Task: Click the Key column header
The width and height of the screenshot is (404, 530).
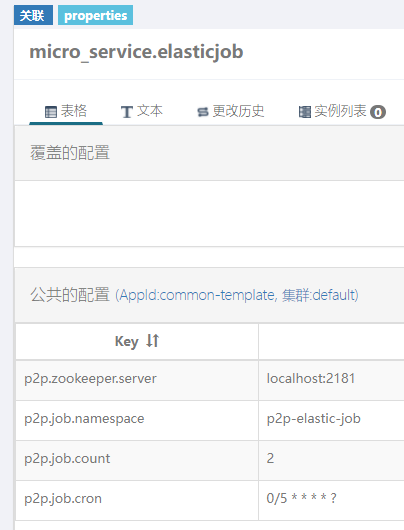Action: (137, 341)
